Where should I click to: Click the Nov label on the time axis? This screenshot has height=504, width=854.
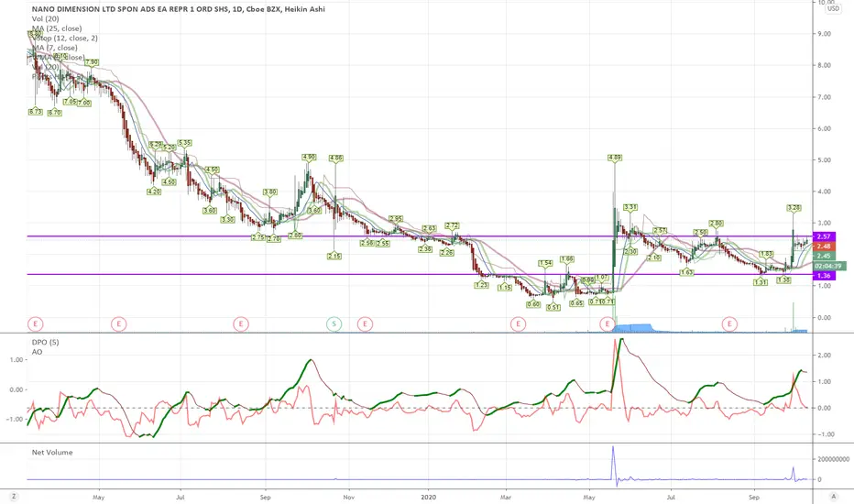point(348,497)
